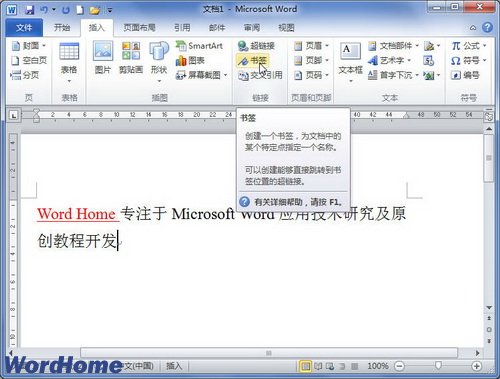Click the zoom slider handle
This screenshot has width=500, height=379.
[438, 366]
